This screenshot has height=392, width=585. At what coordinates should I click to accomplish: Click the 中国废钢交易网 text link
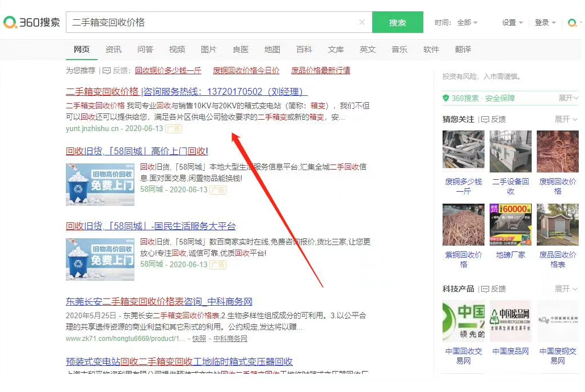click(558, 356)
